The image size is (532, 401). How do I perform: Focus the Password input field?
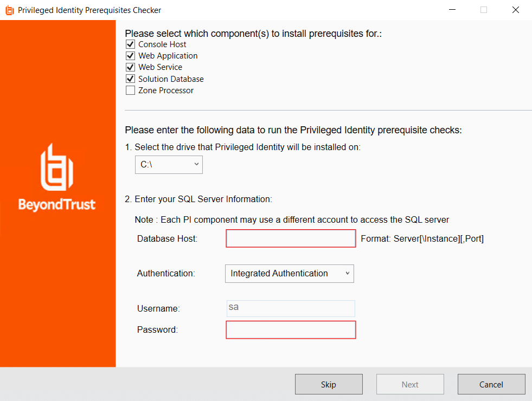(x=291, y=330)
